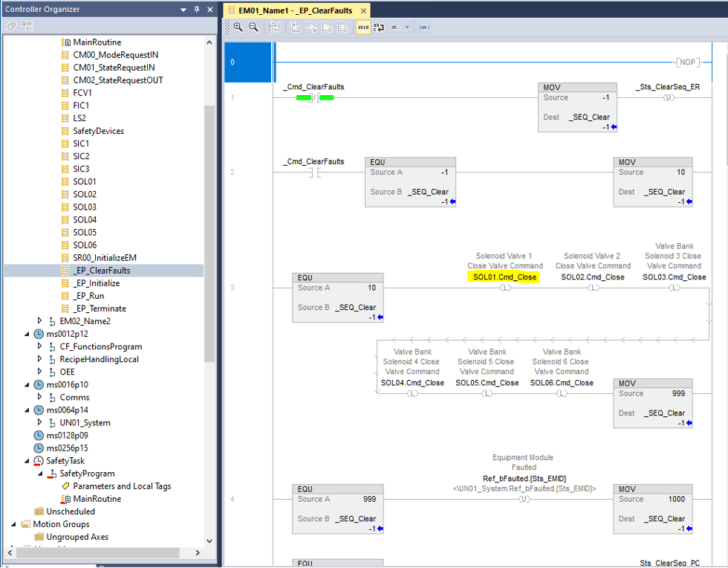Viewport: 728px width, 568px height.
Task: Click ladder routine icon beside SR00_InitializeEM
Action: click(x=65, y=257)
